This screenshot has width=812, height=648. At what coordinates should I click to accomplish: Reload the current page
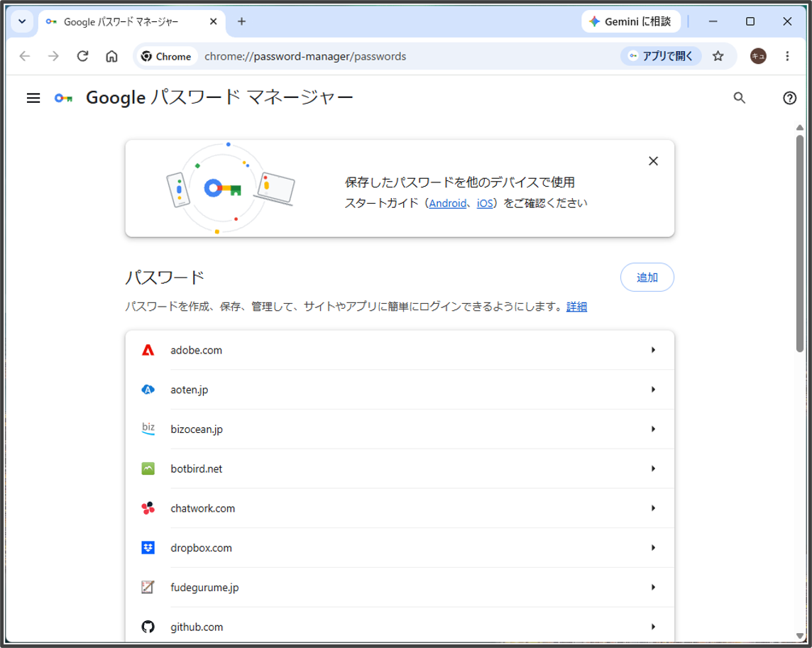coord(82,56)
